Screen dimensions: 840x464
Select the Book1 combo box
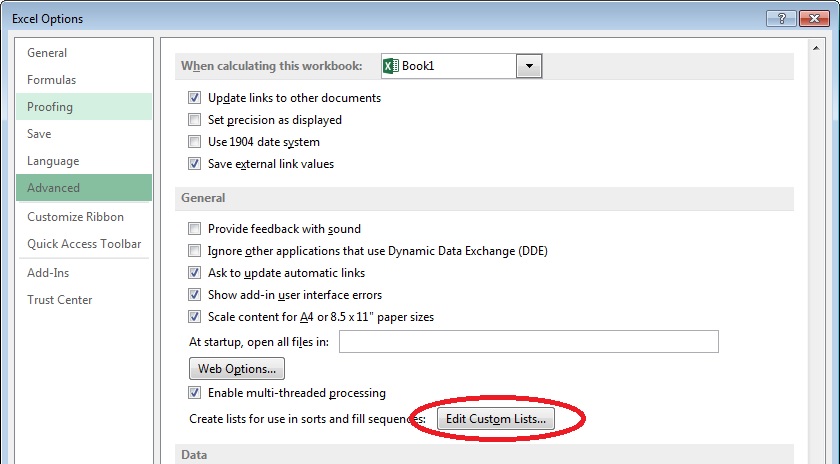pyautogui.click(x=461, y=66)
